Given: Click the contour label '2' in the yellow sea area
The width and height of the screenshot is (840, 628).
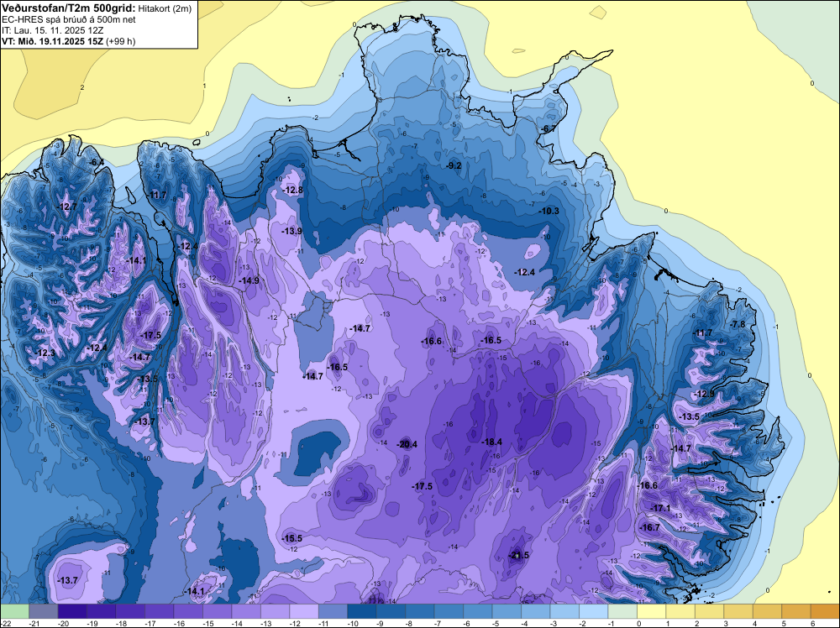Looking at the screenshot, I should point(82,87).
